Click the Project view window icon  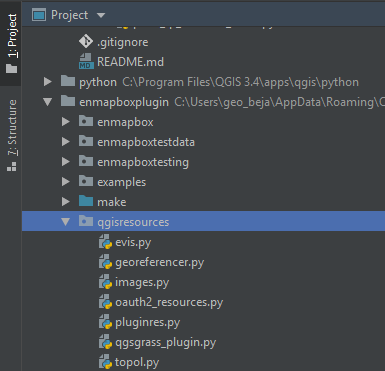[x=39, y=15]
